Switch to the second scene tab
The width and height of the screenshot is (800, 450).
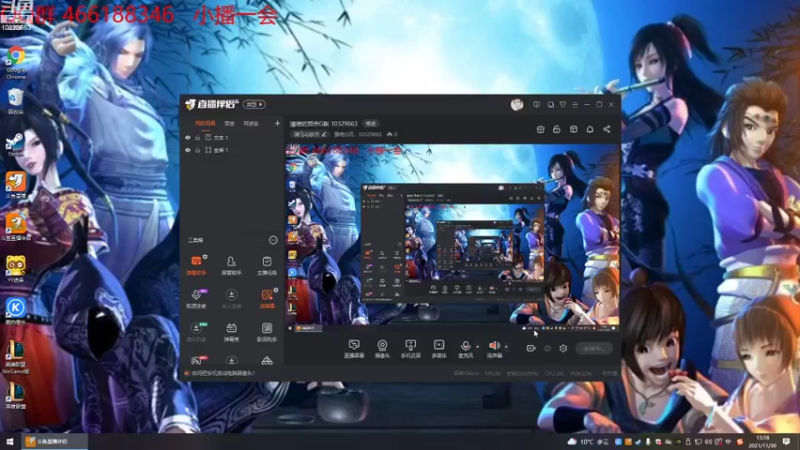click(x=230, y=123)
